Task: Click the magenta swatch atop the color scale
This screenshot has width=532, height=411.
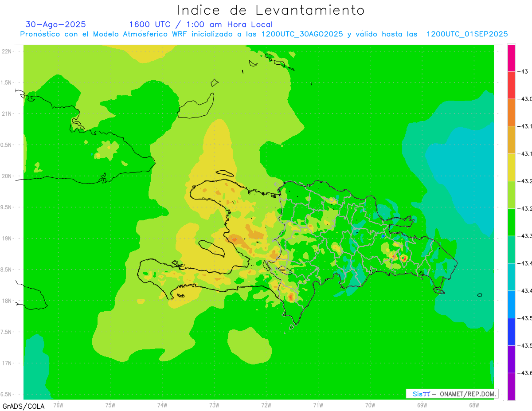Action: point(511,58)
